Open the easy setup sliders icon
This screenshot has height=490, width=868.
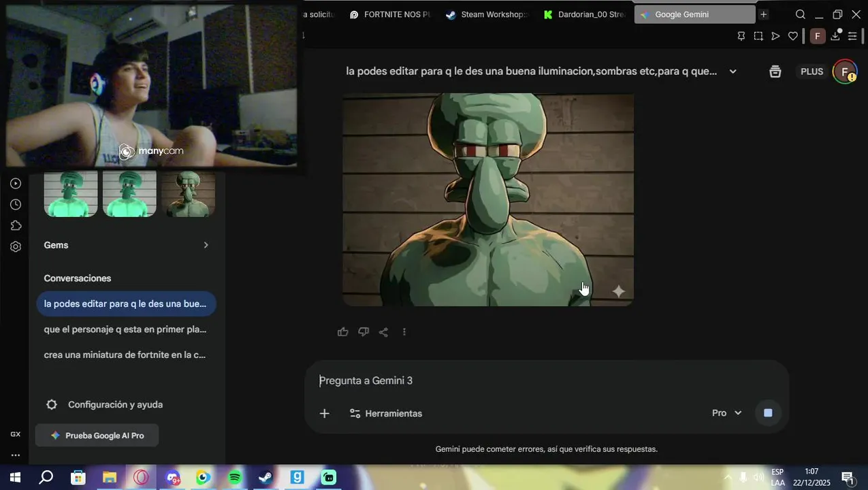coord(852,36)
